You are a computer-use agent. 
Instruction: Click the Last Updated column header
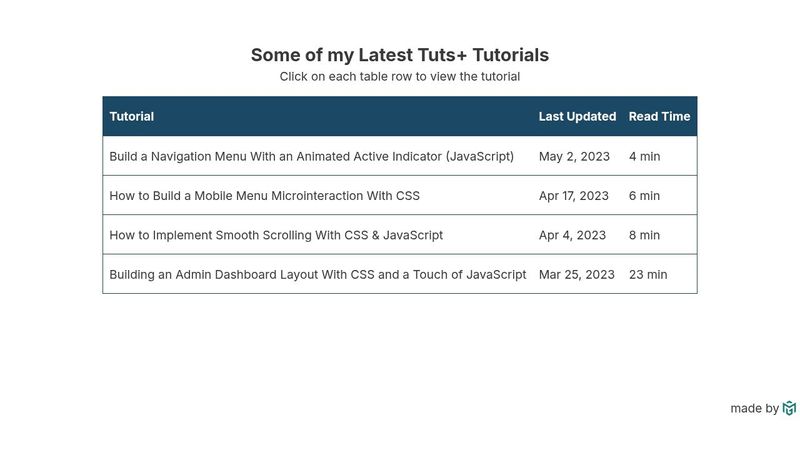tap(577, 116)
